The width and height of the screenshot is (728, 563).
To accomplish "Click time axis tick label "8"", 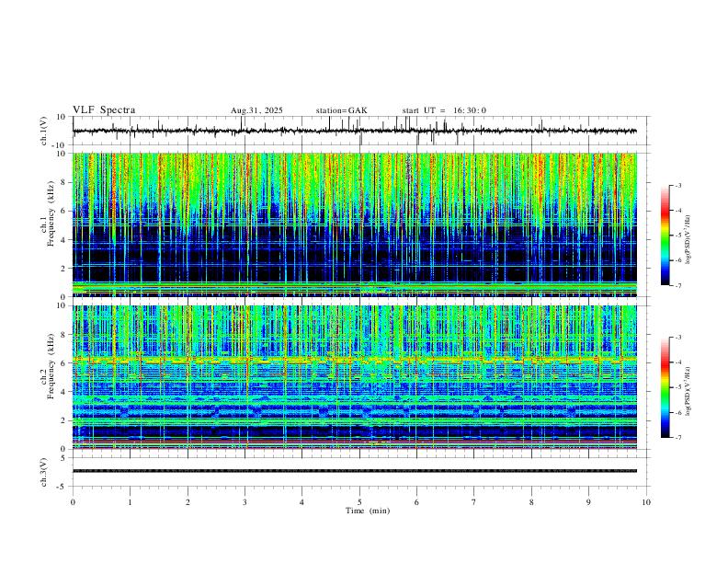I will [x=531, y=502].
